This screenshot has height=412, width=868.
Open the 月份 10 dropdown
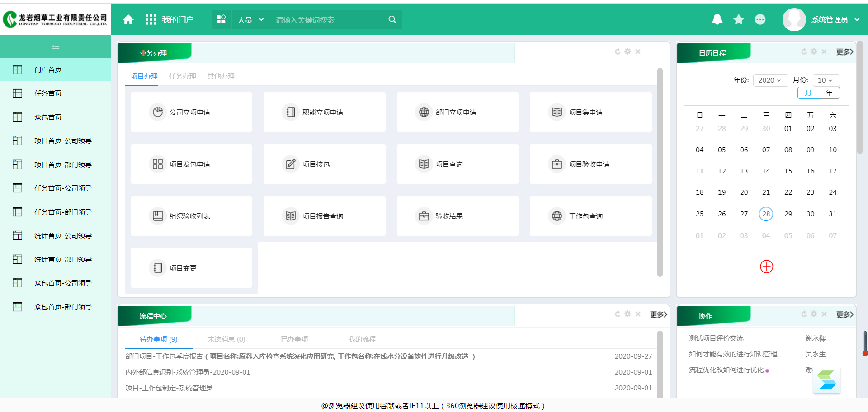826,80
